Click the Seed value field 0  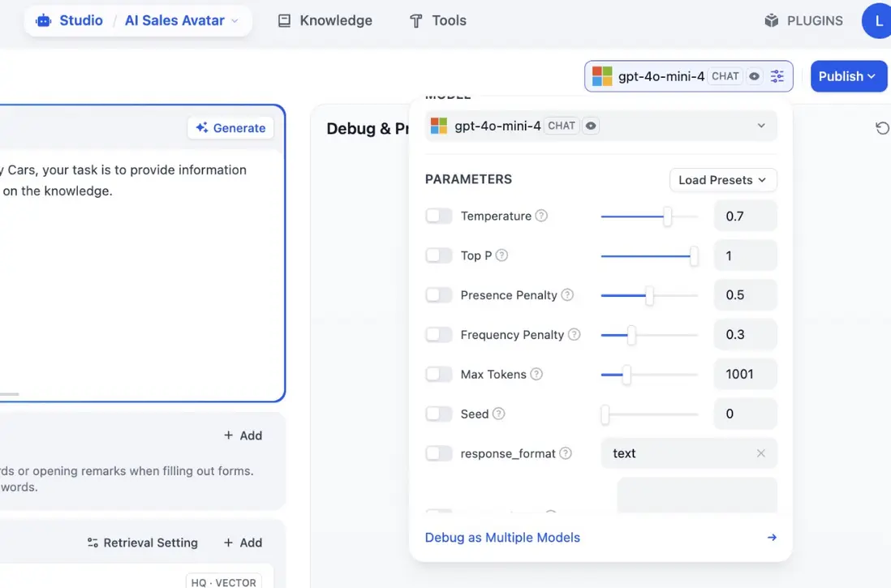click(x=746, y=414)
